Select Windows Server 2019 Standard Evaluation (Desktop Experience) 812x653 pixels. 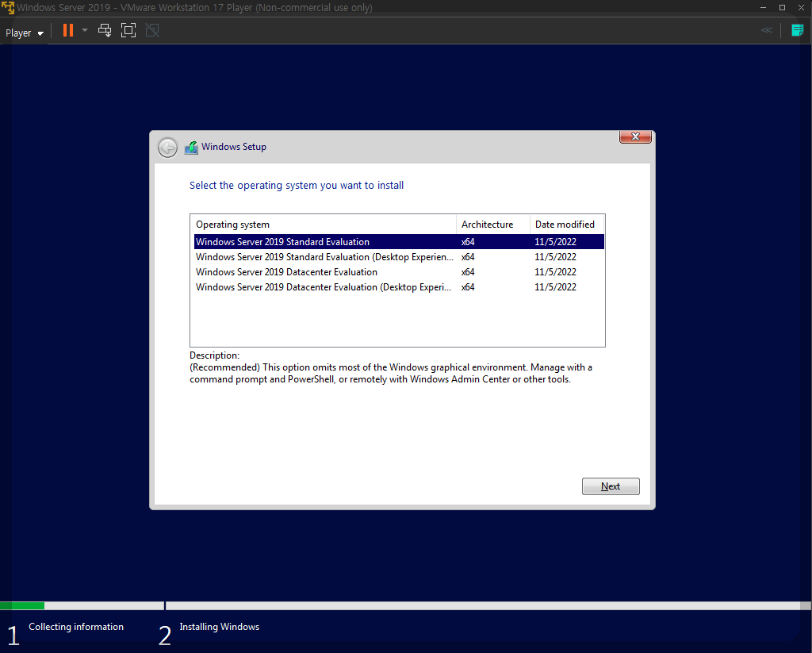[x=324, y=256]
